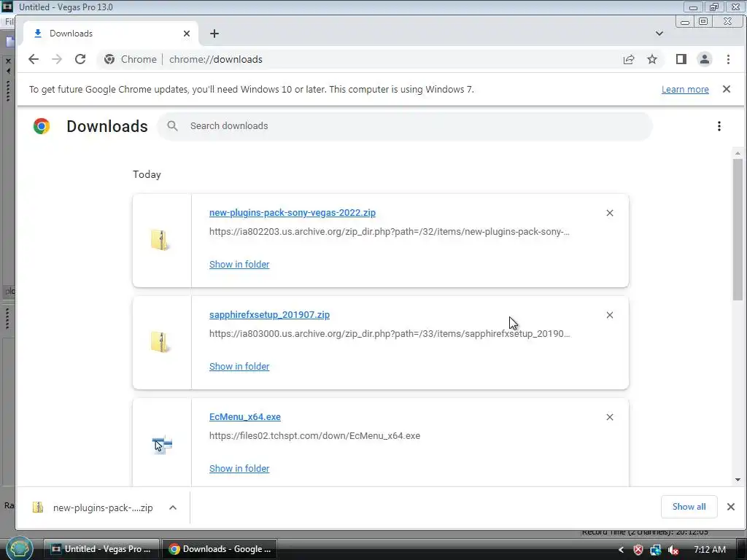Image resolution: width=747 pixels, height=560 pixels.
Task: Click the EcMenu_x64.exe file icon
Action: pyautogui.click(x=161, y=444)
